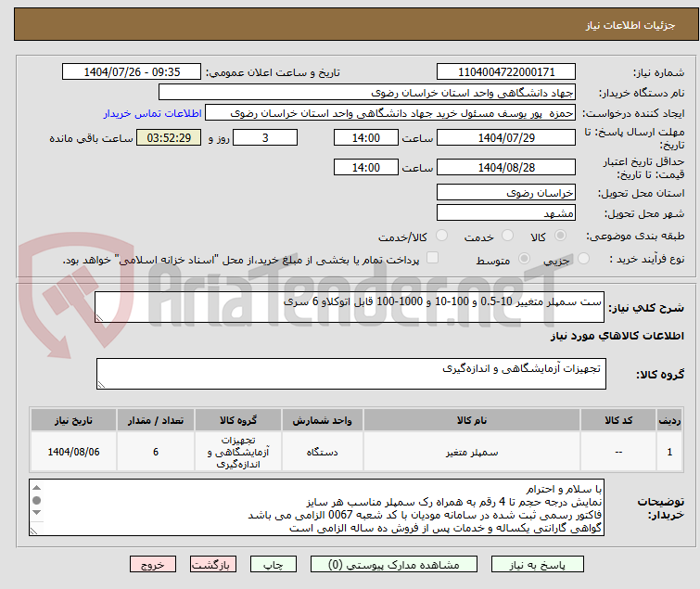This screenshot has height=589, width=700.
Task: Click the 'کد کالا' column header
Action: pos(618,420)
